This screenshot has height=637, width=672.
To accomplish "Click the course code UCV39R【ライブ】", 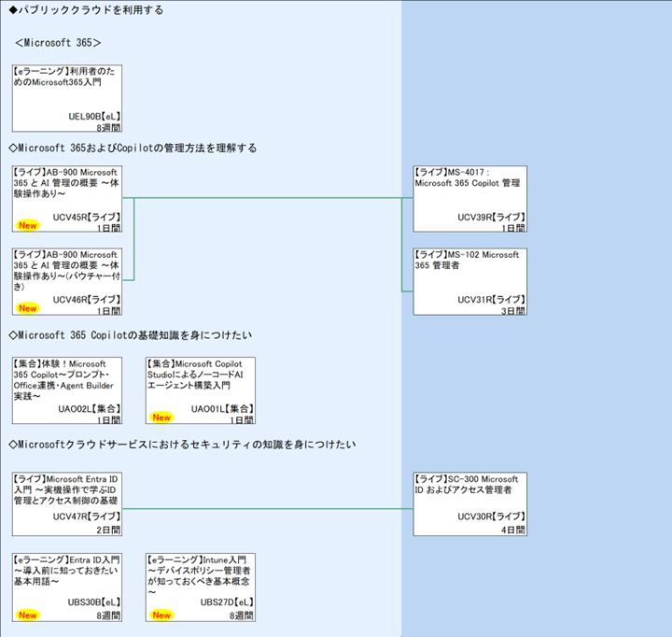I will (x=491, y=217).
